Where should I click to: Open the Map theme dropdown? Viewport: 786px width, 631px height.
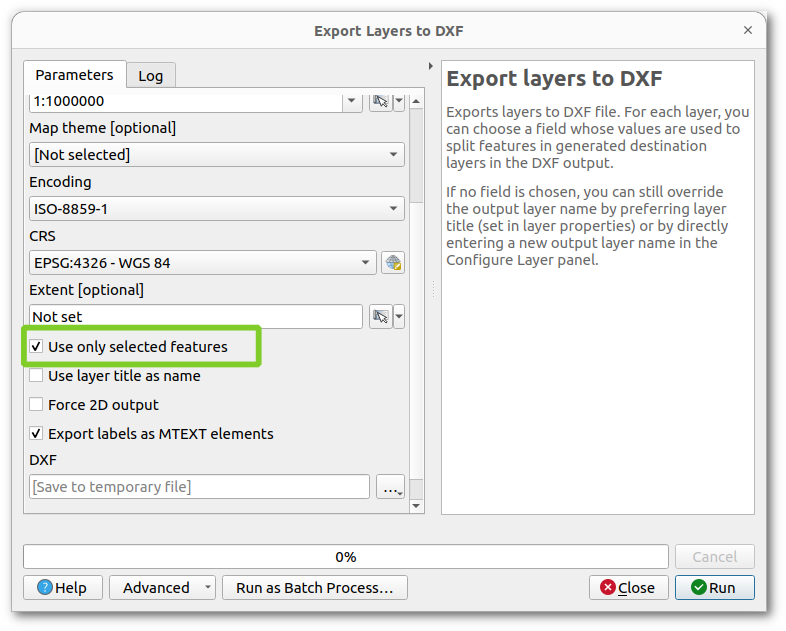tap(216, 155)
